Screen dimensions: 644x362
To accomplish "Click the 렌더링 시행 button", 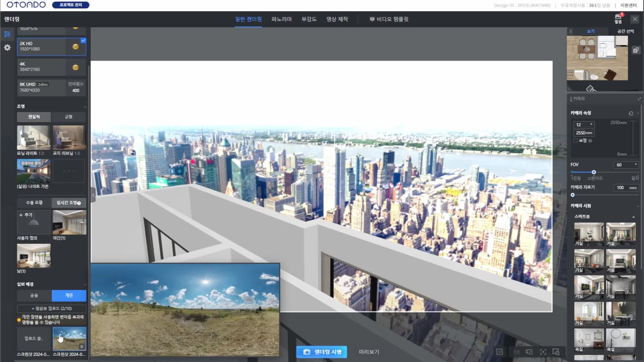I will point(322,352).
